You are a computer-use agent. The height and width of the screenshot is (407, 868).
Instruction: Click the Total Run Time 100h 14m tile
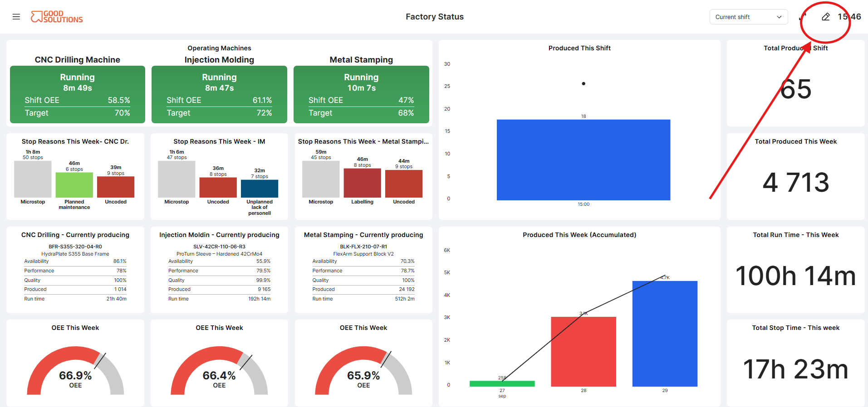pyautogui.click(x=796, y=270)
